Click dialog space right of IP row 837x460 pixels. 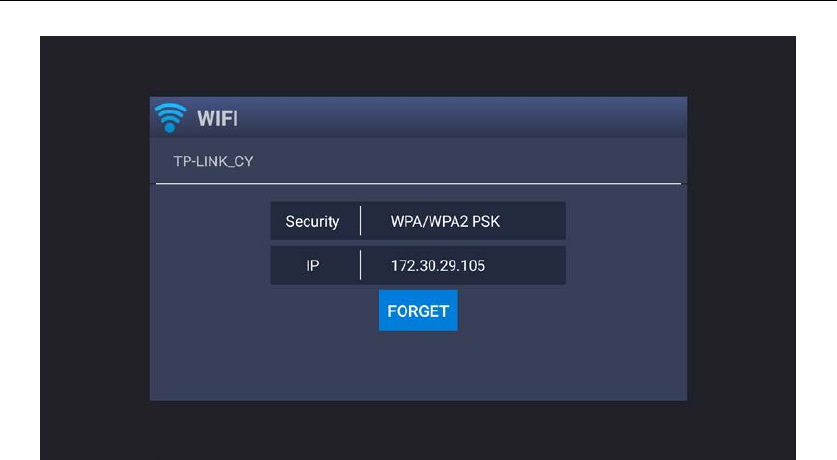coord(626,265)
